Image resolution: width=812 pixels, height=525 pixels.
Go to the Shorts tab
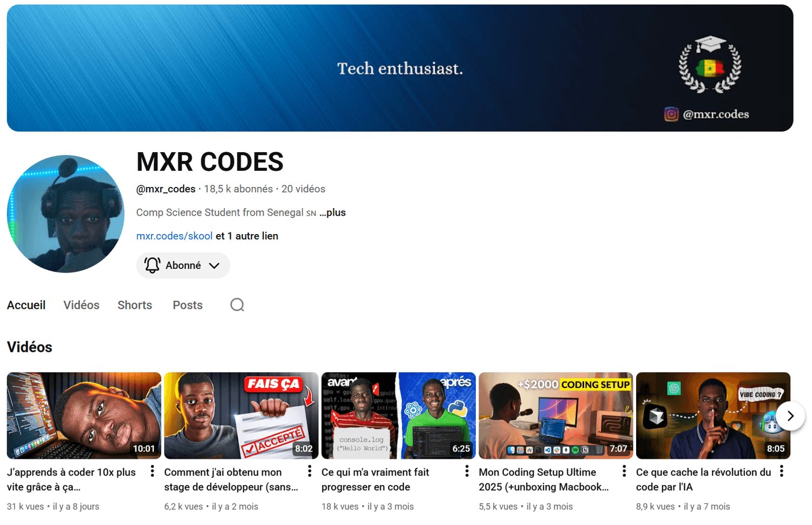135,305
